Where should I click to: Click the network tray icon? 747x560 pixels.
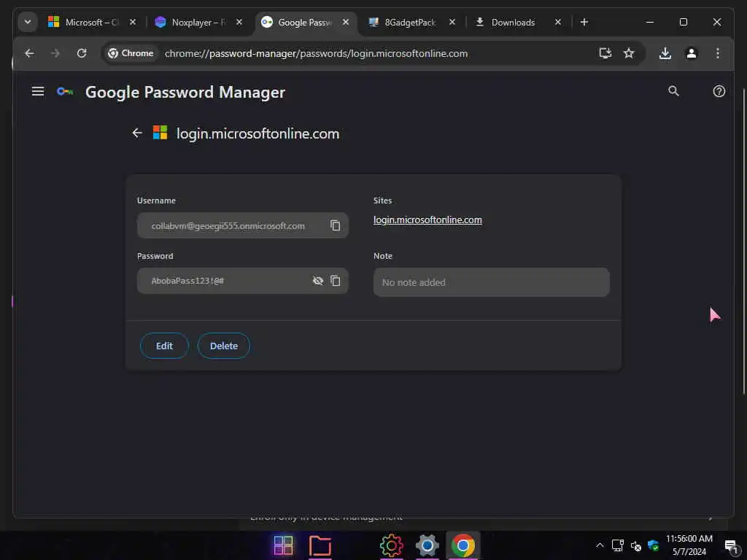(618, 545)
